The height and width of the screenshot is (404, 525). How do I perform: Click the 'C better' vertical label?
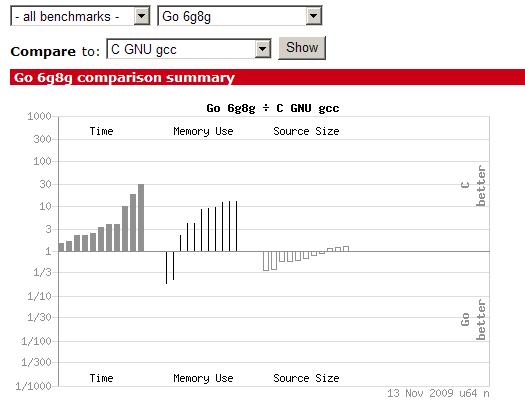[473, 185]
